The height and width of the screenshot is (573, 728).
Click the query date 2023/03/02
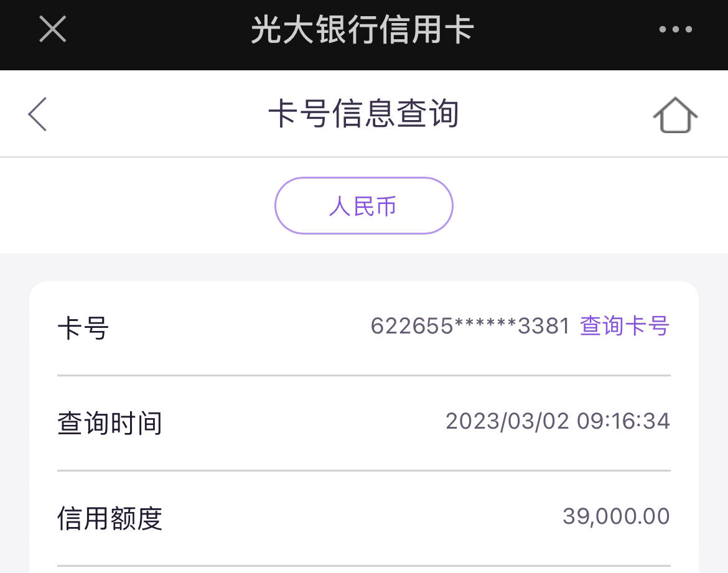pyautogui.click(x=508, y=421)
